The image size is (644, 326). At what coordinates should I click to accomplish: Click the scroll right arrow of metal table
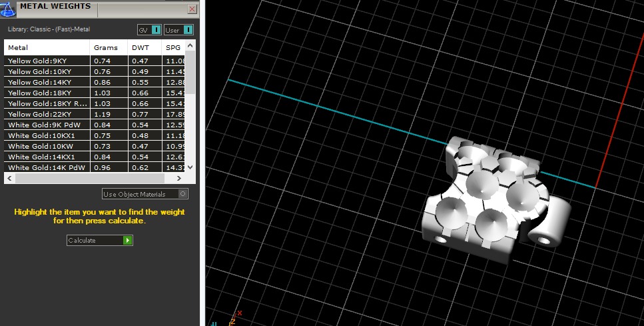tap(179, 178)
